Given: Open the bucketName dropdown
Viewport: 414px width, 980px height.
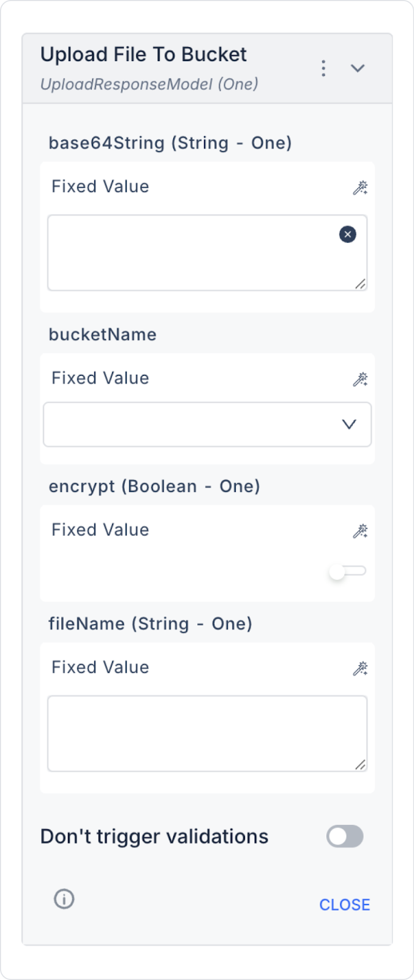Looking at the screenshot, I should click(x=207, y=424).
